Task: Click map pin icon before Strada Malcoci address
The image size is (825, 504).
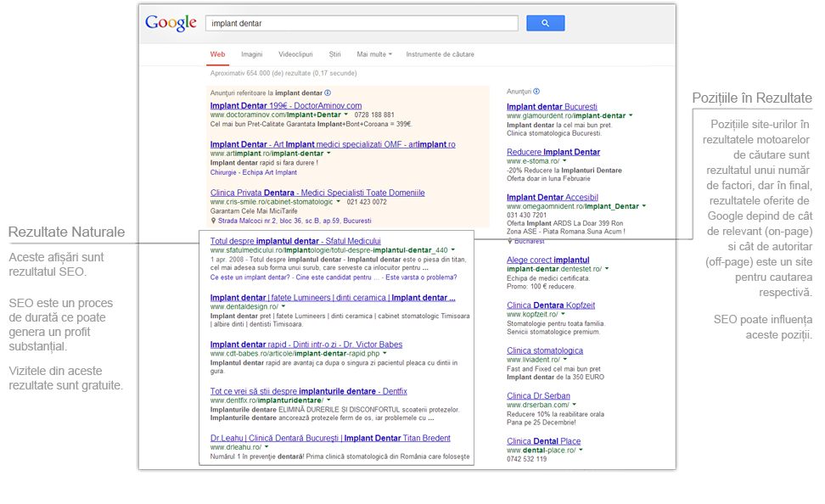Action: (213, 221)
